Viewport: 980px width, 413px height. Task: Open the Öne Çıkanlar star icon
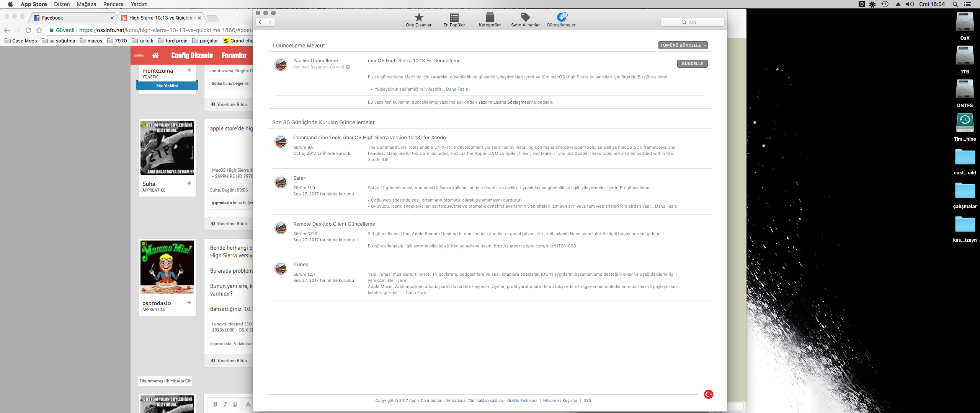point(419,17)
